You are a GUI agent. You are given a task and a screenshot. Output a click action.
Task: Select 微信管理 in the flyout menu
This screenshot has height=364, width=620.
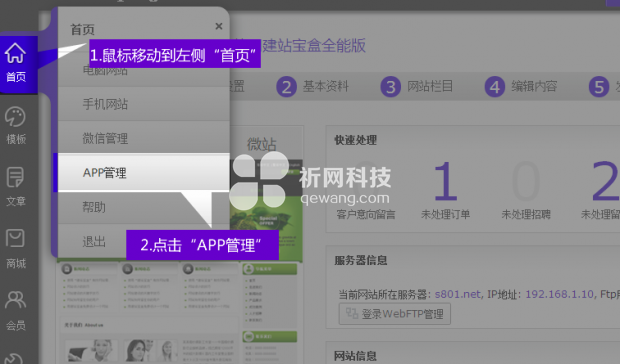tap(144, 138)
